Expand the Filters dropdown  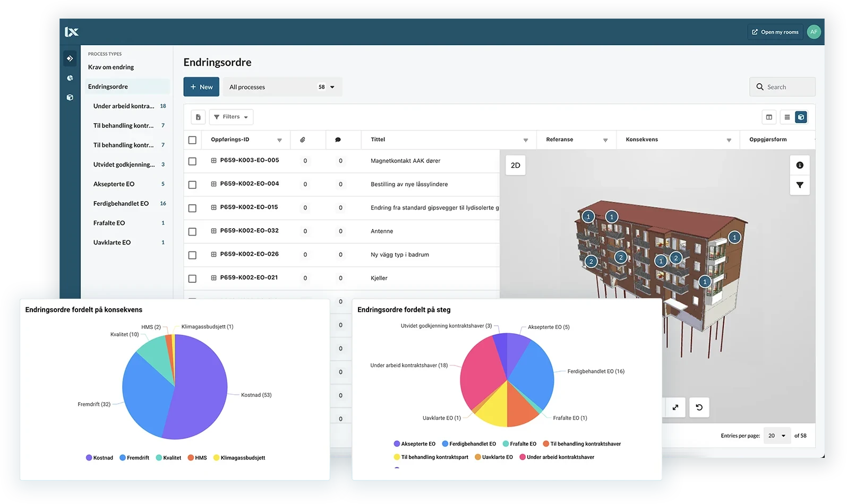pos(231,117)
